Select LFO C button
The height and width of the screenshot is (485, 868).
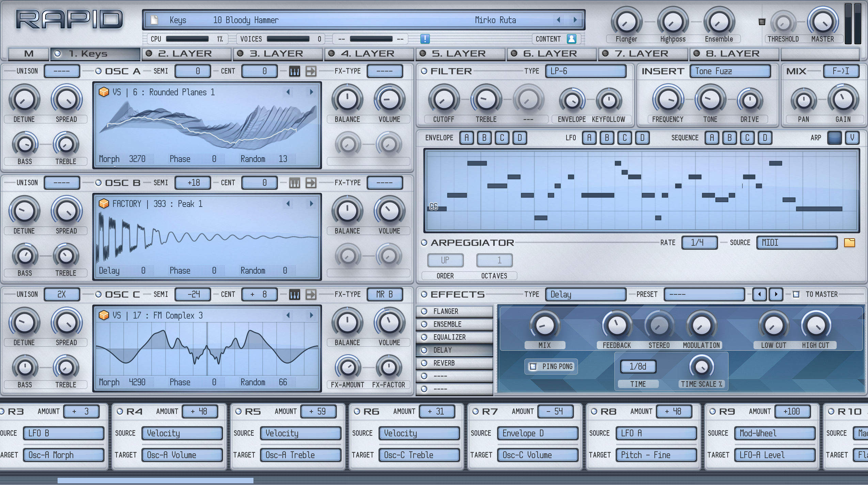click(625, 138)
